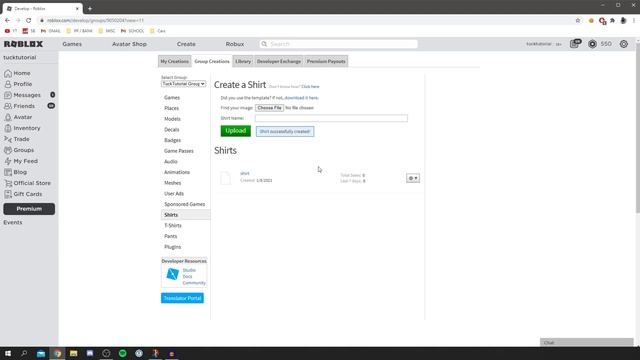Open the gear dropdown for the shirt item
The image size is (640, 360).
pos(413,178)
